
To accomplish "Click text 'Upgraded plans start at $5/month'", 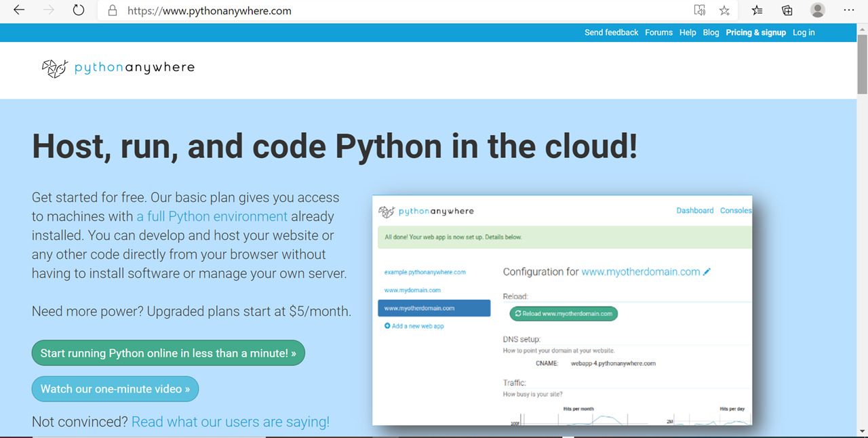I will 249,312.
